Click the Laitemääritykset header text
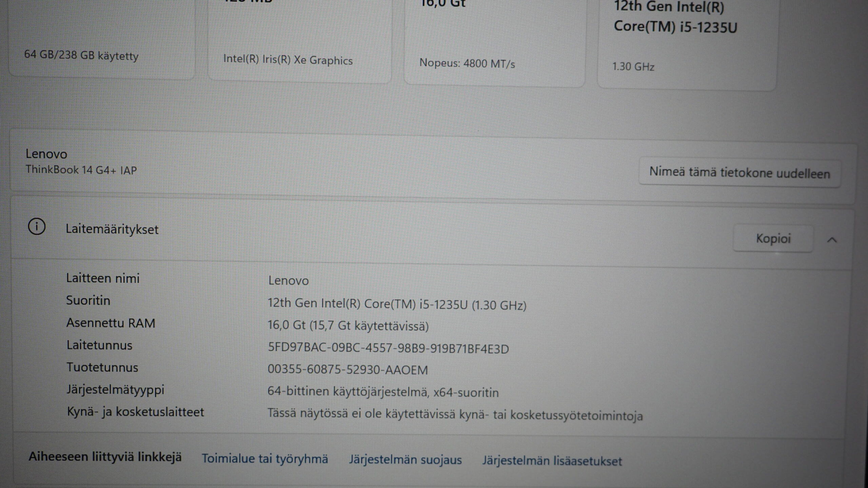Screen dimensions: 868x488 pyautogui.click(x=112, y=229)
